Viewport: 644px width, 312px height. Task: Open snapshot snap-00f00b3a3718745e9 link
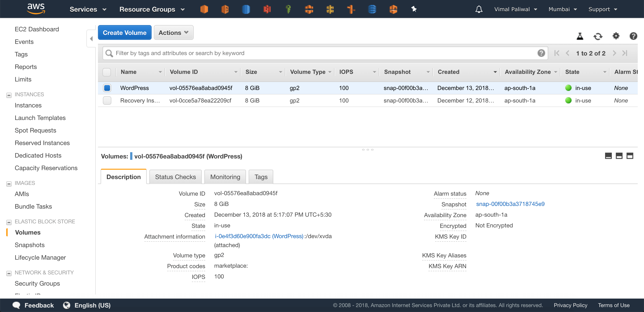510,204
